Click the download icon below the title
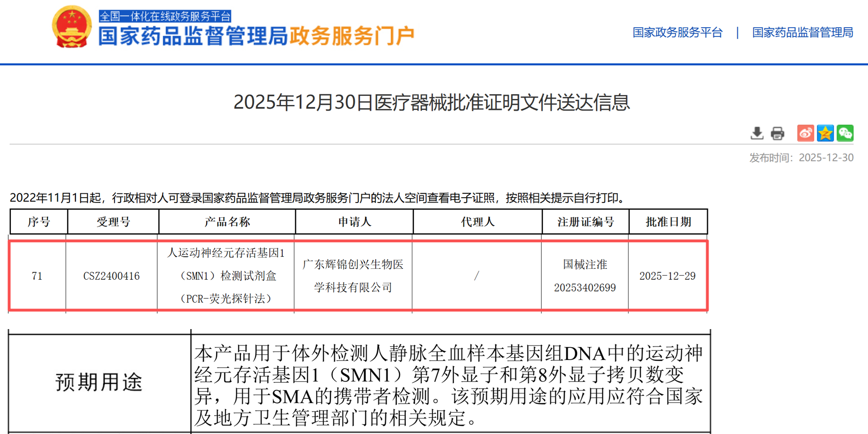This screenshot has width=868, height=434. pyautogui.click(x=757, y=133)
